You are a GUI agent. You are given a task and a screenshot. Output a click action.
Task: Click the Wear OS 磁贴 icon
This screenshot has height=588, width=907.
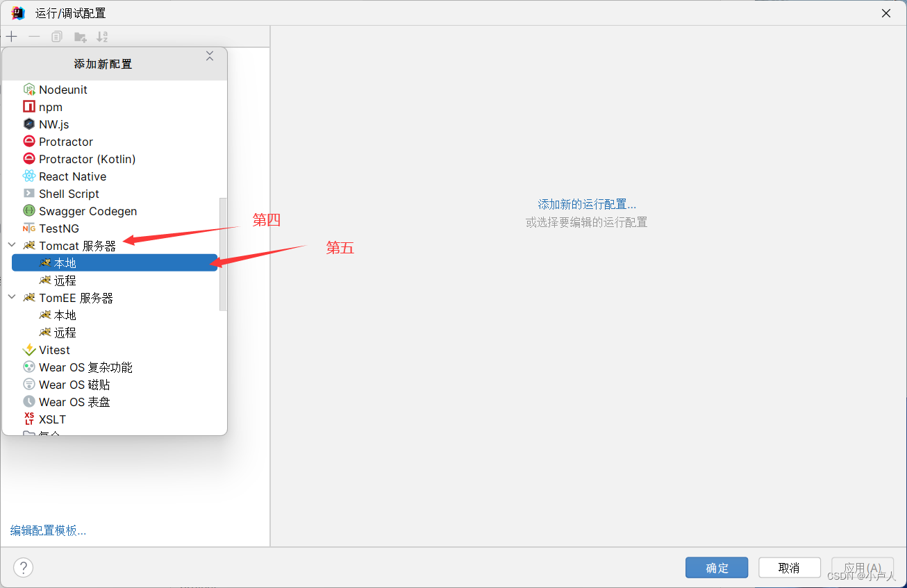point(29,385)
